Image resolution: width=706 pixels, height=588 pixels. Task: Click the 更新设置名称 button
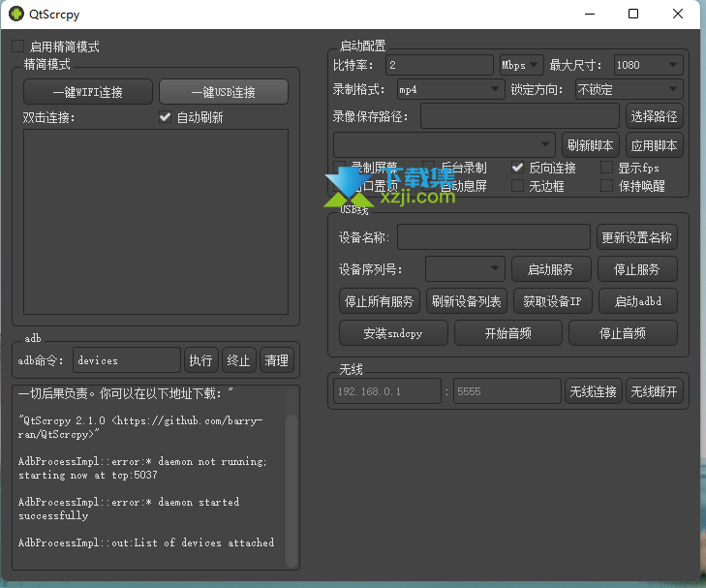[636, 236]
